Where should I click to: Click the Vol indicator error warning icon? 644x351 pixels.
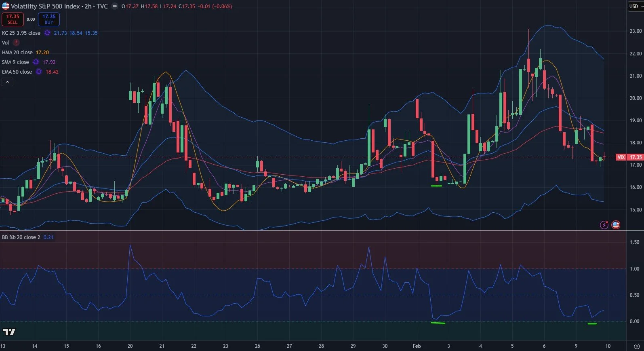point(16,42)
